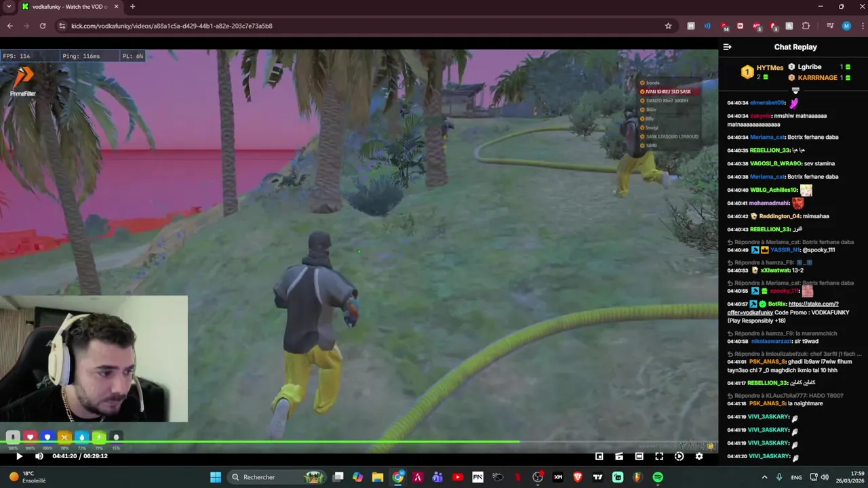Click the Rechercher taskbar search box
Image resolution: width=868 pixels, height=488 pixels.
278,477
